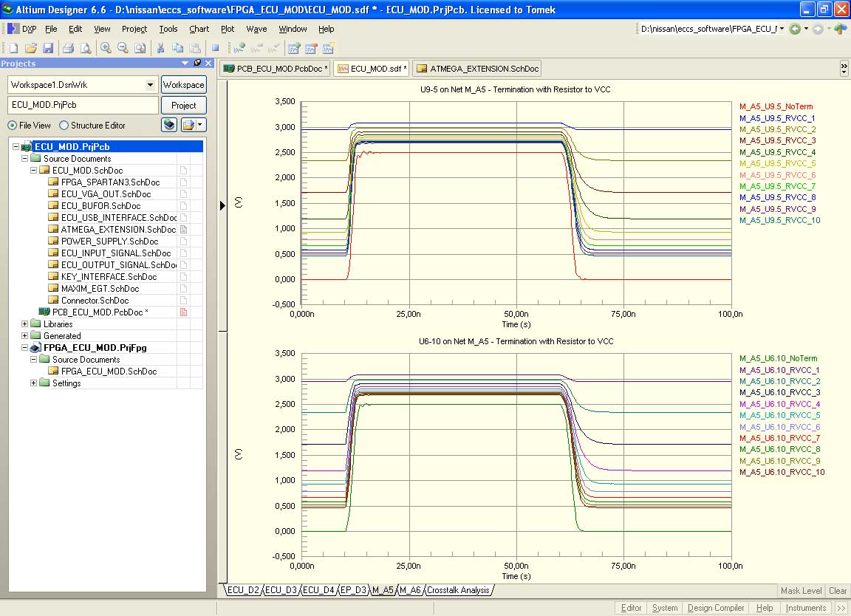
Task: Click the Zoom In magnifier toolbar icon
Action: pos(106,48)
